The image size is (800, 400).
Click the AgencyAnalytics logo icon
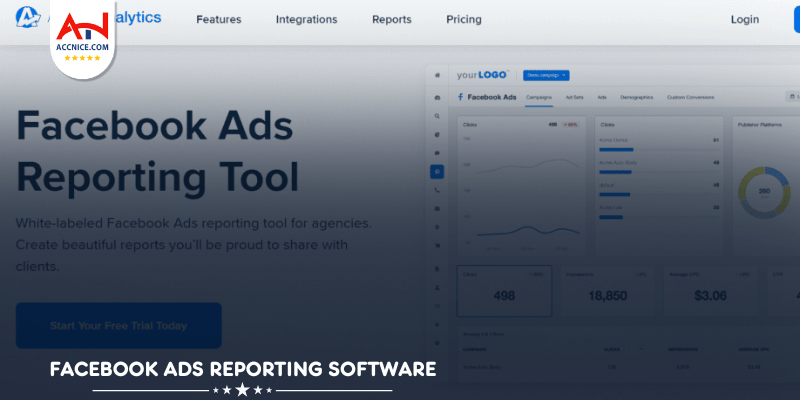(28, 17)
